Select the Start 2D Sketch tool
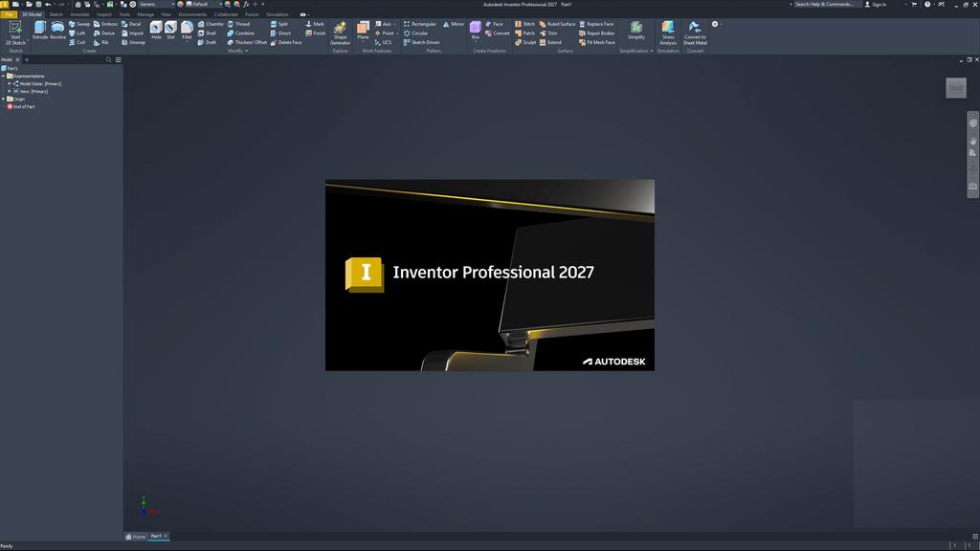This screenshot has height=551, width=980. (14, 34)
